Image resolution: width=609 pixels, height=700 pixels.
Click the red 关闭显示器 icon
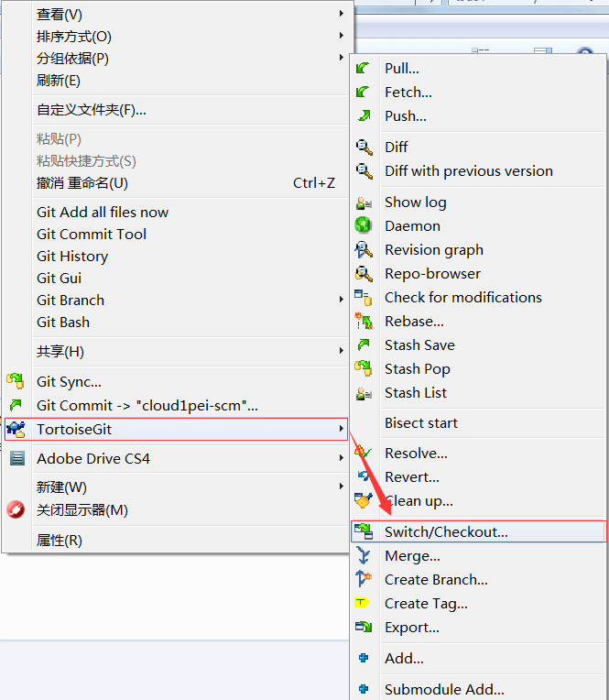coord(16,509)
